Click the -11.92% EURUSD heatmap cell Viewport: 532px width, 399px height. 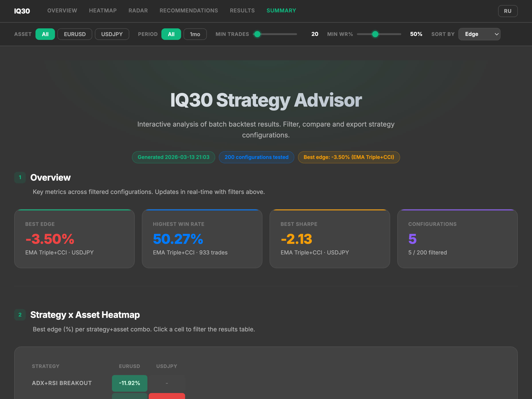[129, 383]
